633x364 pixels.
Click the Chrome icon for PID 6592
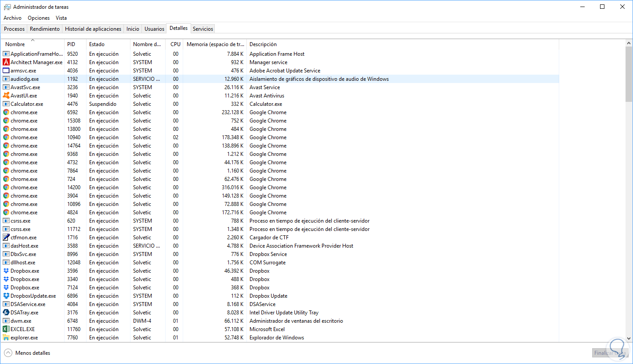(x=6, y=112)
